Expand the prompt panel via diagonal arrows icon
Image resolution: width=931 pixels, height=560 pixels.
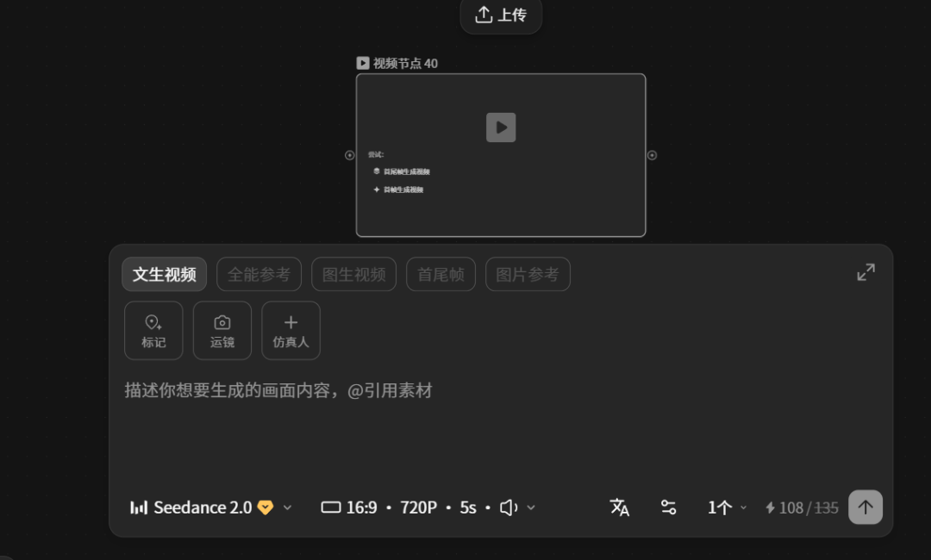pos(865,271)
